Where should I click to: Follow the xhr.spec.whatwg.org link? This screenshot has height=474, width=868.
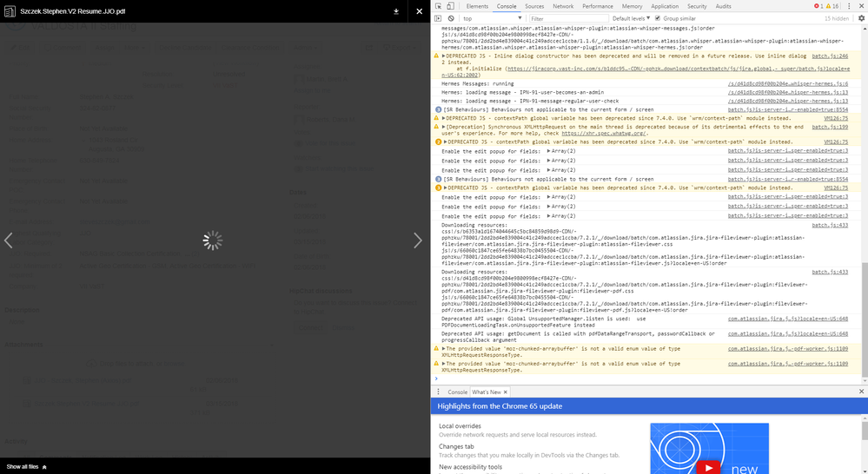point(603,134)
